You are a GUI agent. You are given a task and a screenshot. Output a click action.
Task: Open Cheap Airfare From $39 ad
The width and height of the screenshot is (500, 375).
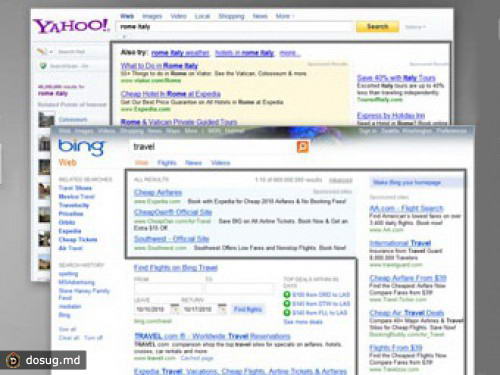[408, 278]
